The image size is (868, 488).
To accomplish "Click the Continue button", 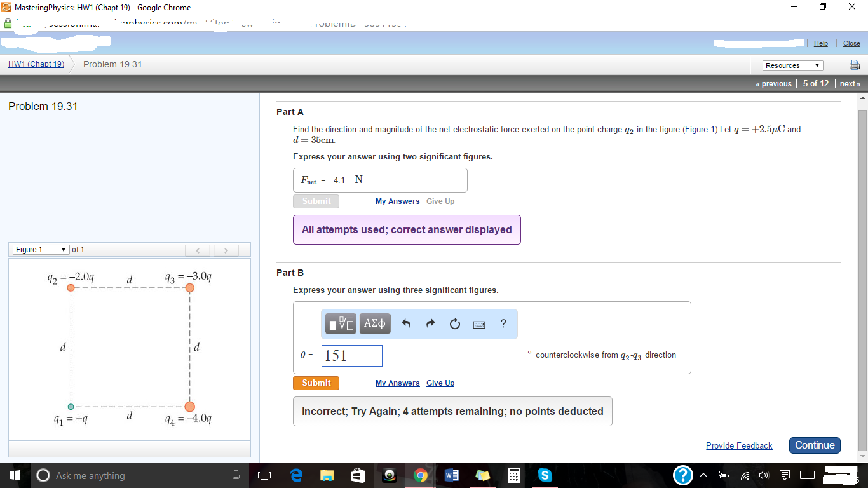I will click(815, 445).
